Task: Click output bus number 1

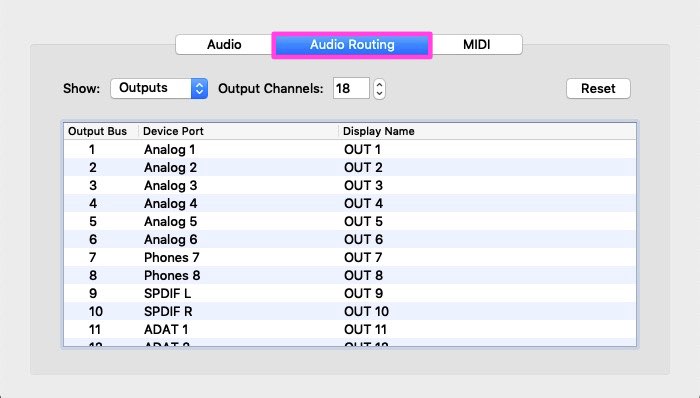Action: 92,149
